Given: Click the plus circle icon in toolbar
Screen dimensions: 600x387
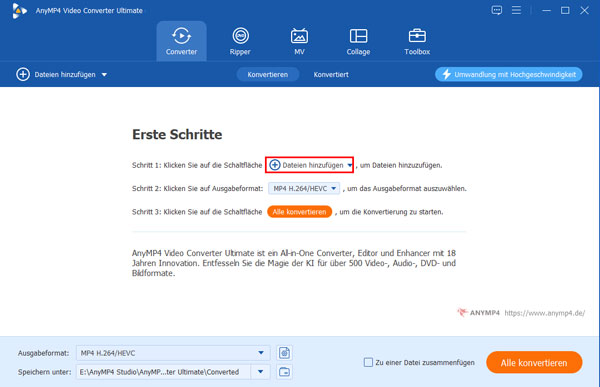Looking at the screenshot, I should pos(23,74).
